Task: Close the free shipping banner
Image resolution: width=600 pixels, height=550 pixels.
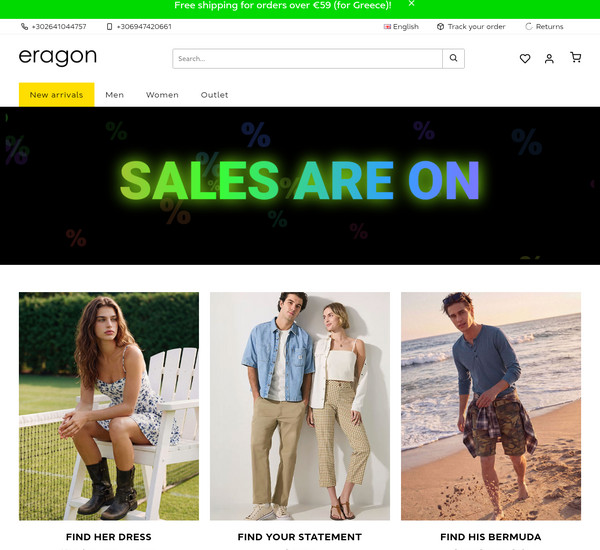Action: pyautogui.click(x=411, y=3)
